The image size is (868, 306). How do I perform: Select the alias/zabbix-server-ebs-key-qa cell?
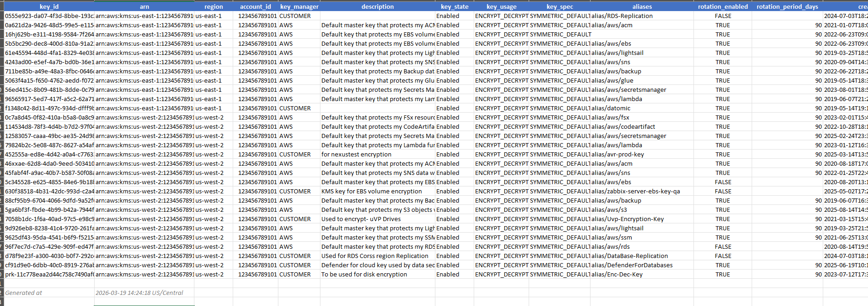coord(642,191)
